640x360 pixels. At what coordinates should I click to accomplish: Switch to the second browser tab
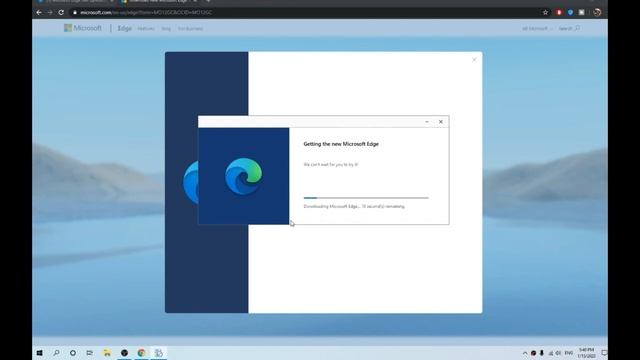pos(158,2)
